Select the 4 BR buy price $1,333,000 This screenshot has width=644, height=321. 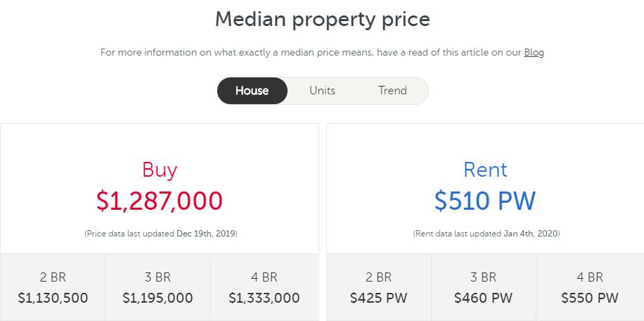click(264, 298)
